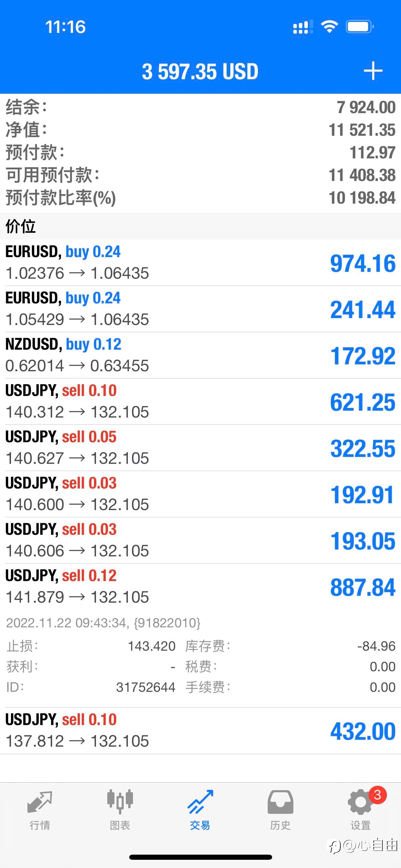Expand the EURUSD buy at 1.02376 position

[200, 263]
